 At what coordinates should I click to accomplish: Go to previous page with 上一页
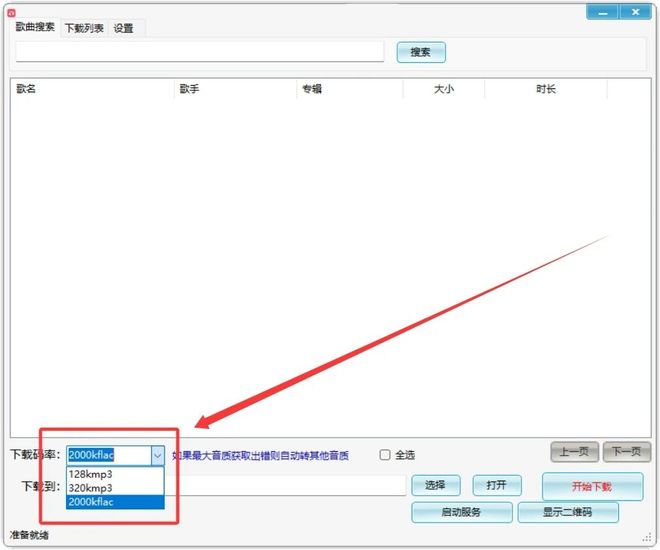(x=574, y=452)
